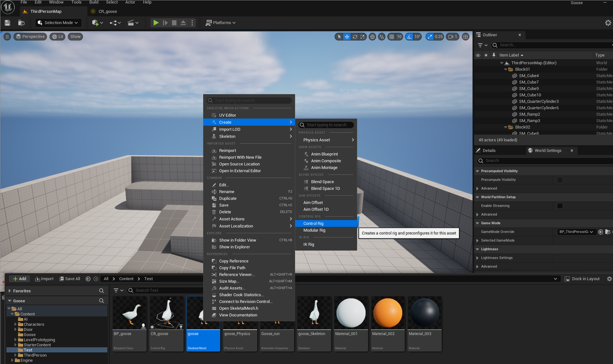
Task: Choose IK Rig in the Create submenu
Action: tap(326, 244)
